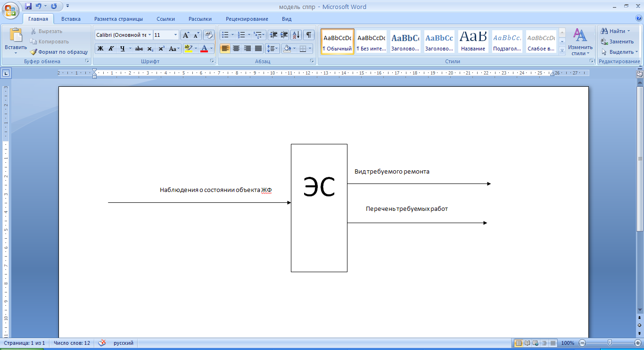Toggle superscript formatting

click(161, 49)
